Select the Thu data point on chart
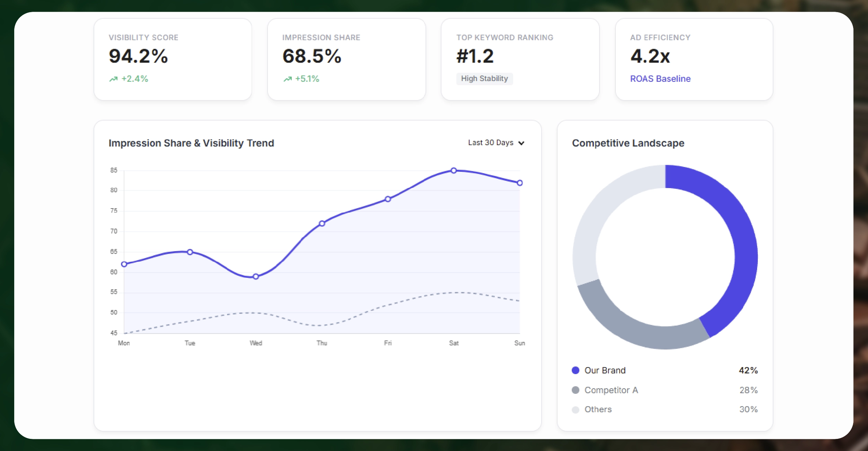Screen dimensions: 868x451 click(x=322, y=223)
